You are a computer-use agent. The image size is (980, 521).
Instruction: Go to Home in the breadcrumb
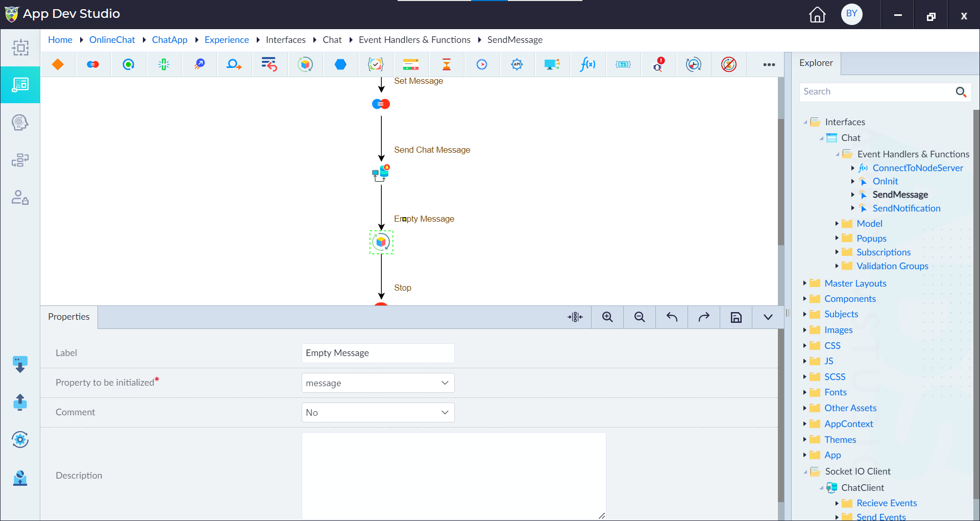coord(60,40)
